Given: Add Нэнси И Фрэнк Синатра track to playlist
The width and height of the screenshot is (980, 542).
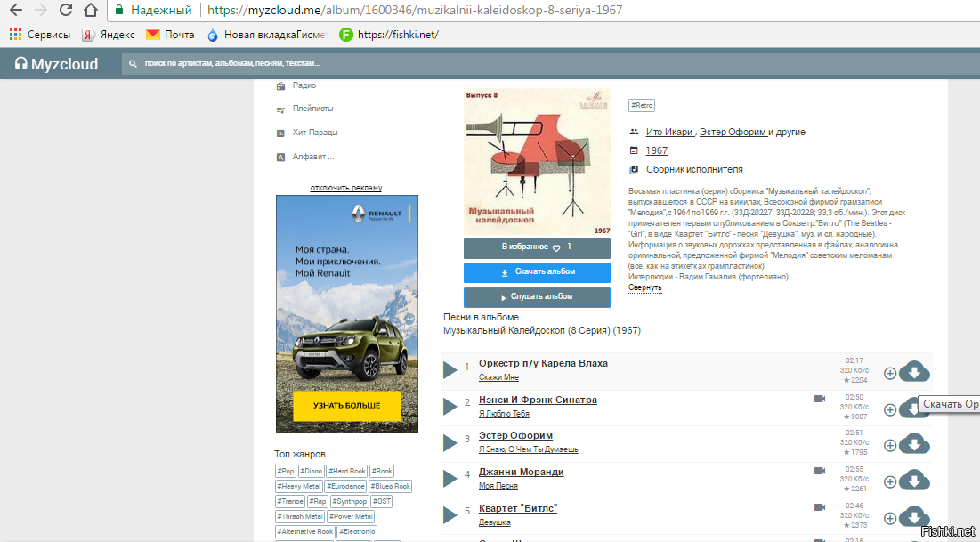Looking at the screenshot, I should (890, 409).
